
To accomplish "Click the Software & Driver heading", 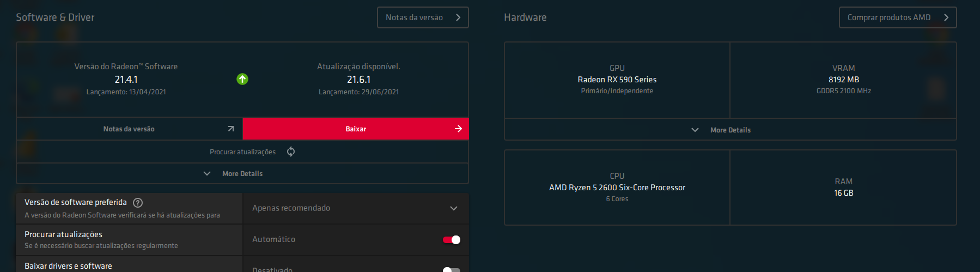I will [x=55, y=17].
